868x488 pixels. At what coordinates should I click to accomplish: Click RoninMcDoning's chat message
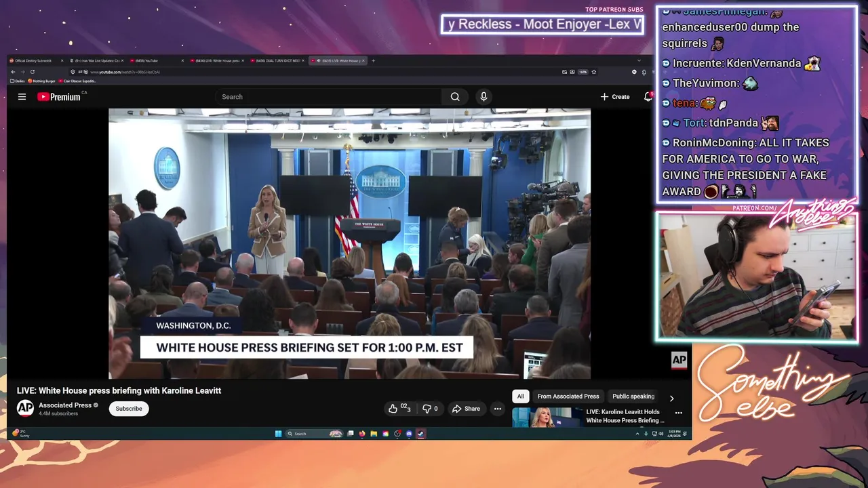click(745, 167)
